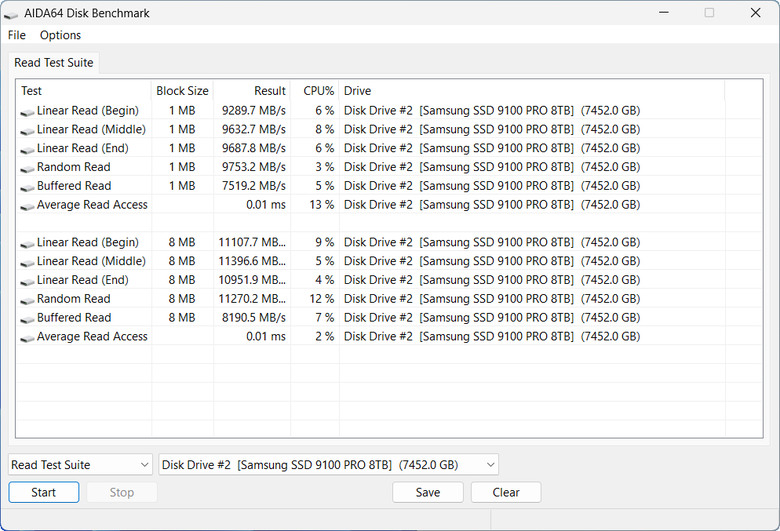Minimize the AIDA64 Disk Benchmark window

(664, 12)
